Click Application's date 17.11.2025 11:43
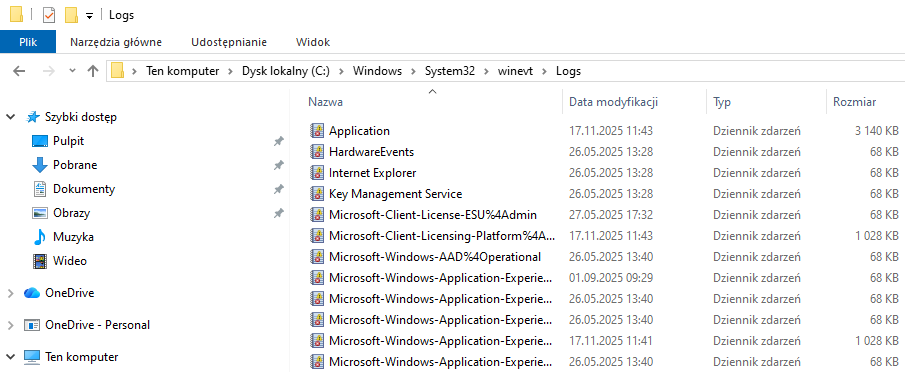905x372 pixels. (x=611, y=131)
